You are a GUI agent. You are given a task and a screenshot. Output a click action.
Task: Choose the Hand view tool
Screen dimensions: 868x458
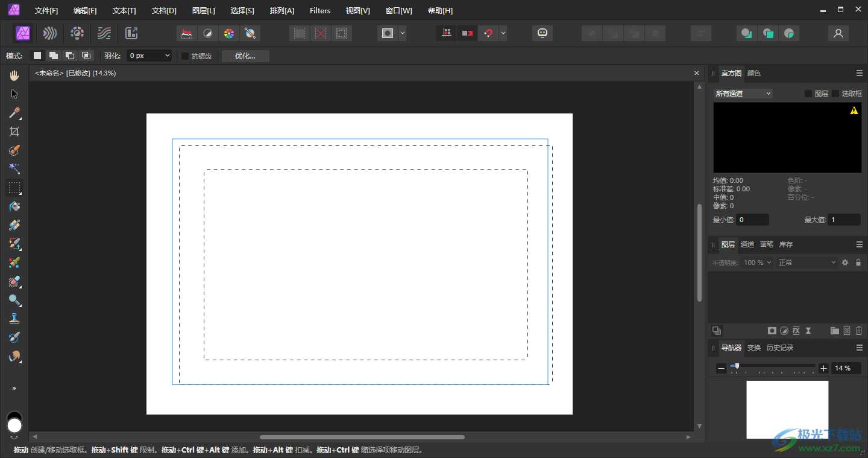tap(14, 75)
